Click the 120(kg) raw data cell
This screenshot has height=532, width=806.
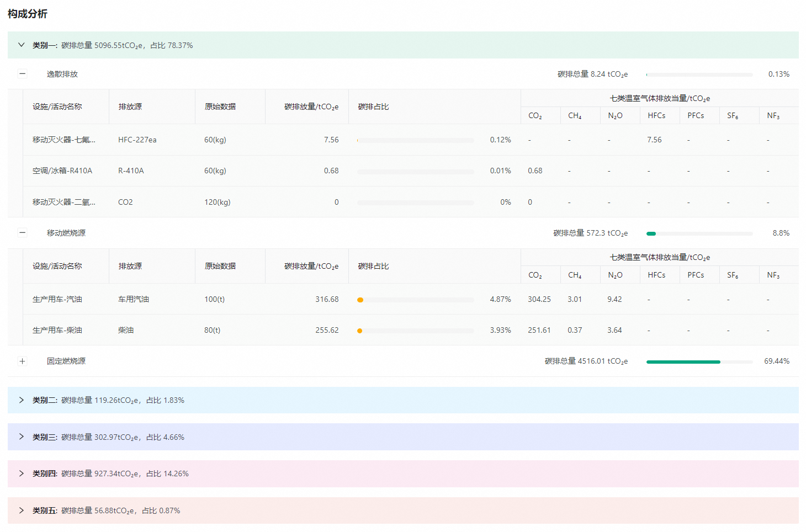click(x=218, y=202)
